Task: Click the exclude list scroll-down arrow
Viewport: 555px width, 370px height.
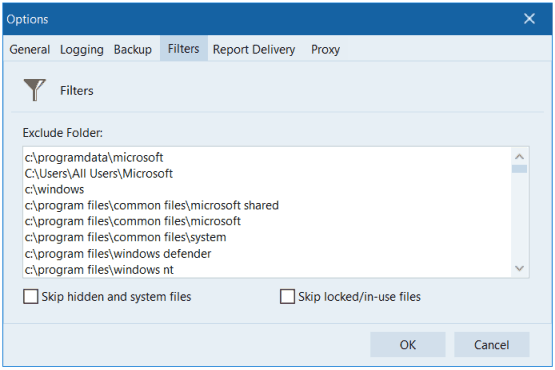Action: [x=520, y=268]
